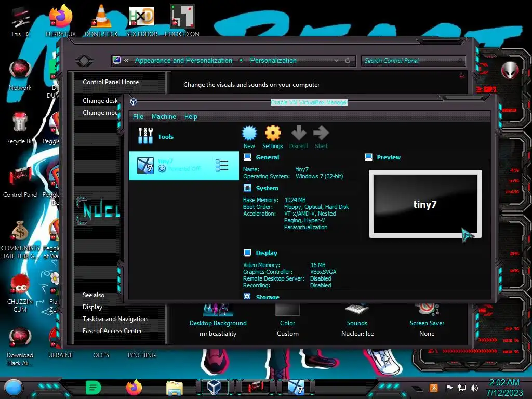Click the Download Black Ali... desktop icon
This screenshot has width=532, height=399.
click(x=20, y=347)
